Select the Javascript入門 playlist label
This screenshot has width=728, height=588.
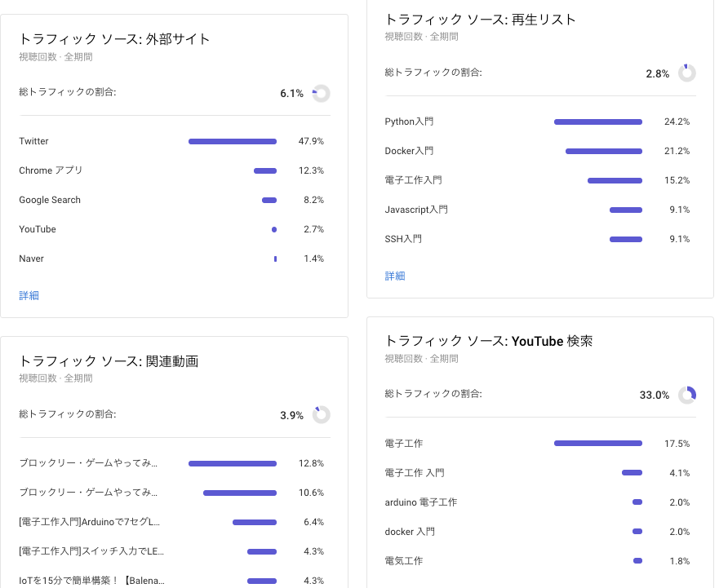(x=416, y=210)
